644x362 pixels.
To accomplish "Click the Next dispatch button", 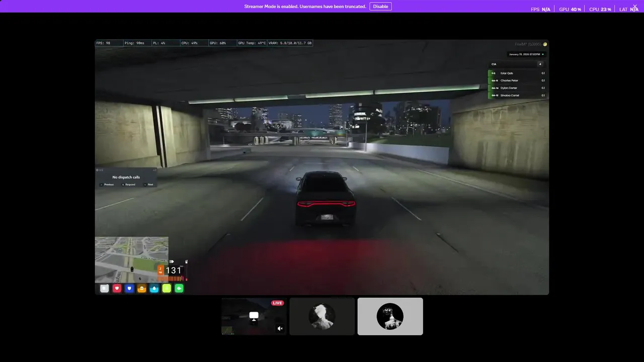I will [149, 185].
